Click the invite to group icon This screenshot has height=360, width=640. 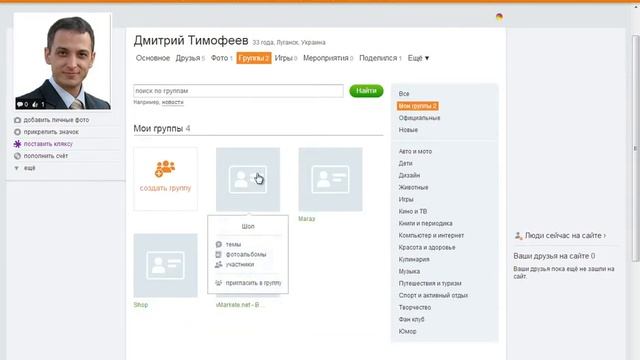(x=219, y=283)
